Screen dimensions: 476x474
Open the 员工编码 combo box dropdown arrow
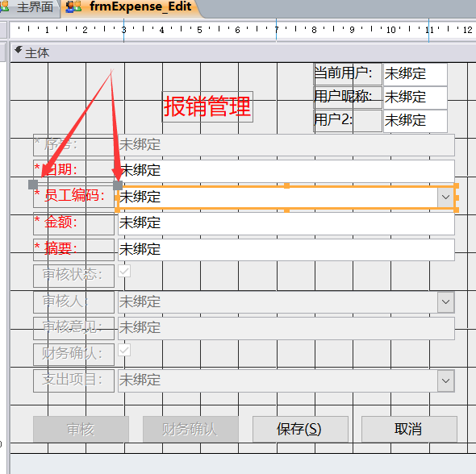click(445, 197)
